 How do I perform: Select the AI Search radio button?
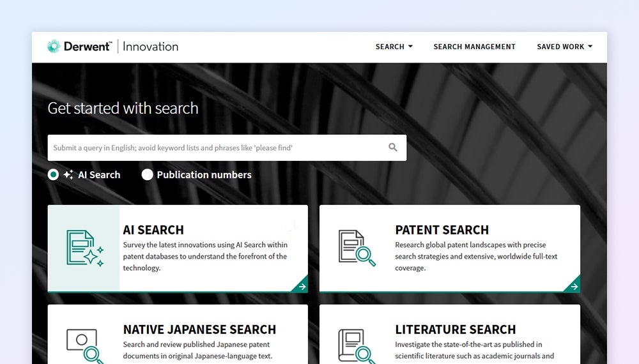click(54, 175)
